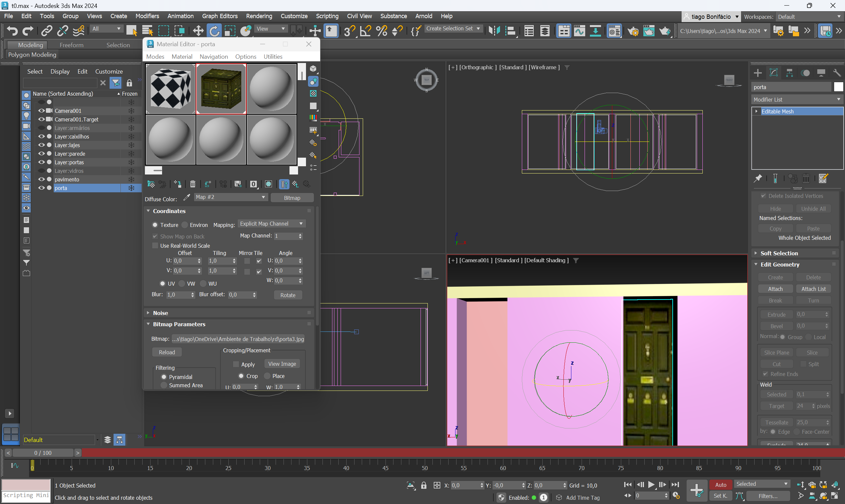Viewport: 845px width, 504px height.
Task: Select the Environ mapping radio button
Action: pyautogui.click(x=185, y=225)
